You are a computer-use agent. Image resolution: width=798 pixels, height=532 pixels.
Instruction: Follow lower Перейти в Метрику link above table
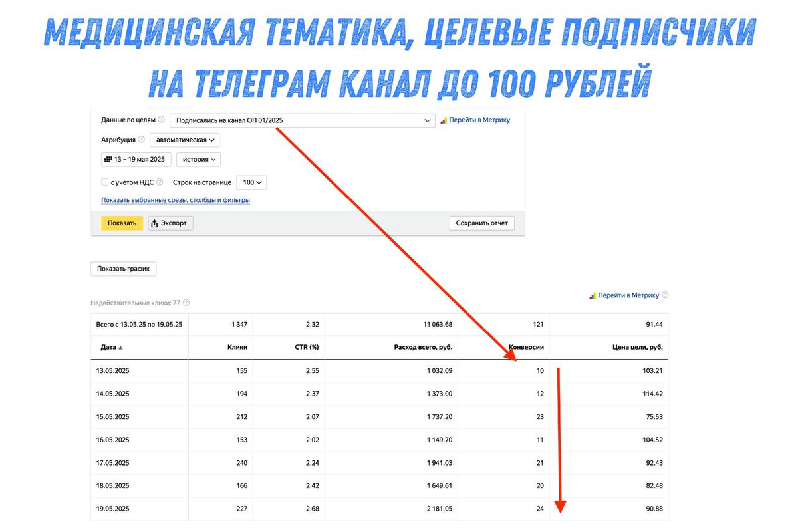(x=628, y=295)
